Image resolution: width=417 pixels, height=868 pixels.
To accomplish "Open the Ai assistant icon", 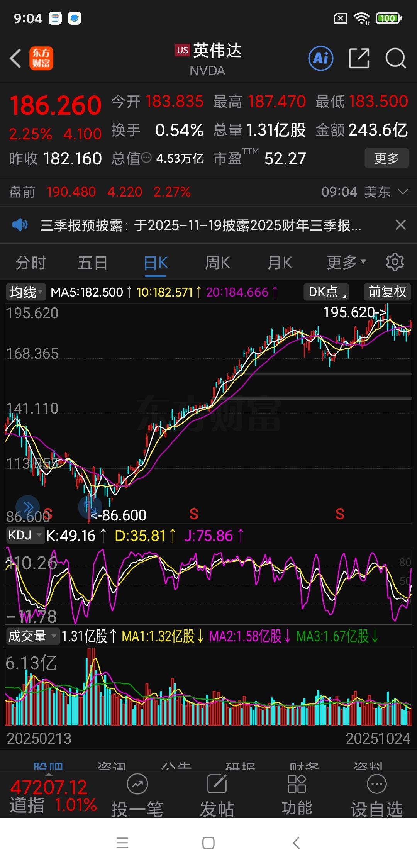I will [x=321, y=58].
